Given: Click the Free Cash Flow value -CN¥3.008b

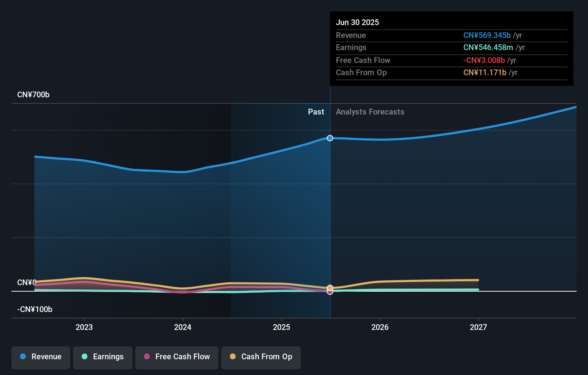Looking at the screenshot, I should [485, 60].
